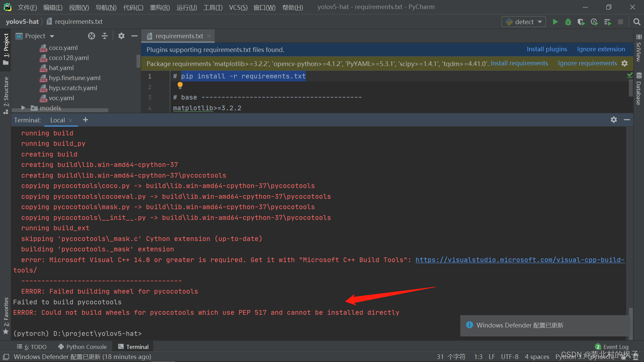Open the 4 spaces indent selector

(x=537, y=357)
